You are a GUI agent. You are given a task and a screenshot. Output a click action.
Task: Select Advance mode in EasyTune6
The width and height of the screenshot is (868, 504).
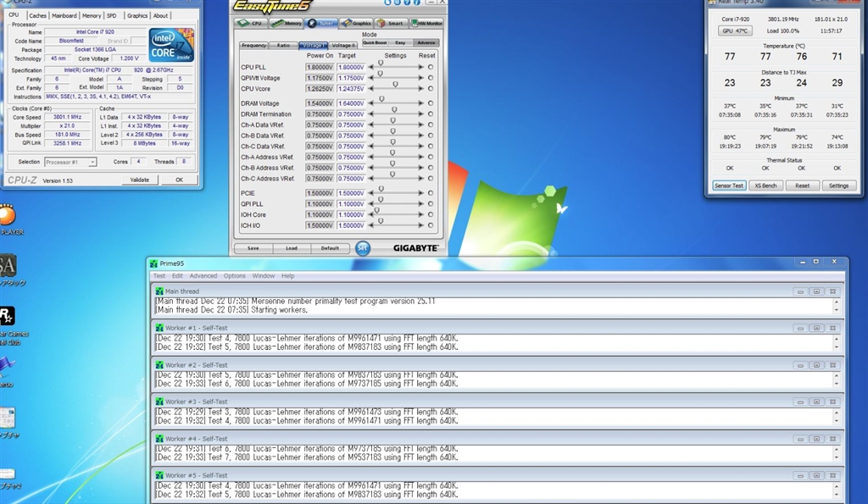point(426,42)
